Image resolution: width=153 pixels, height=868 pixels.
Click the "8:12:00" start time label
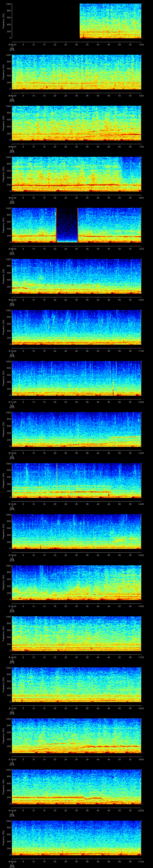point(12,453)
